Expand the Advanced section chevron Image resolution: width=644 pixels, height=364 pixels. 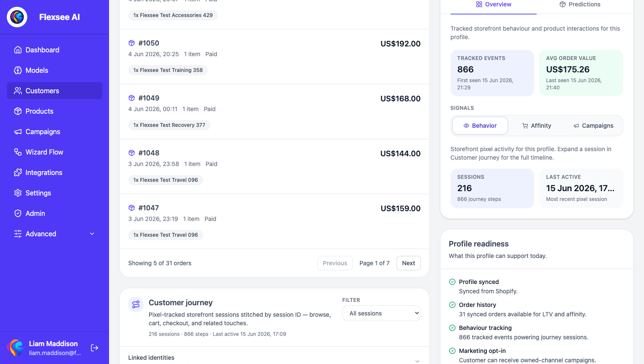click(x=92, y=234)
